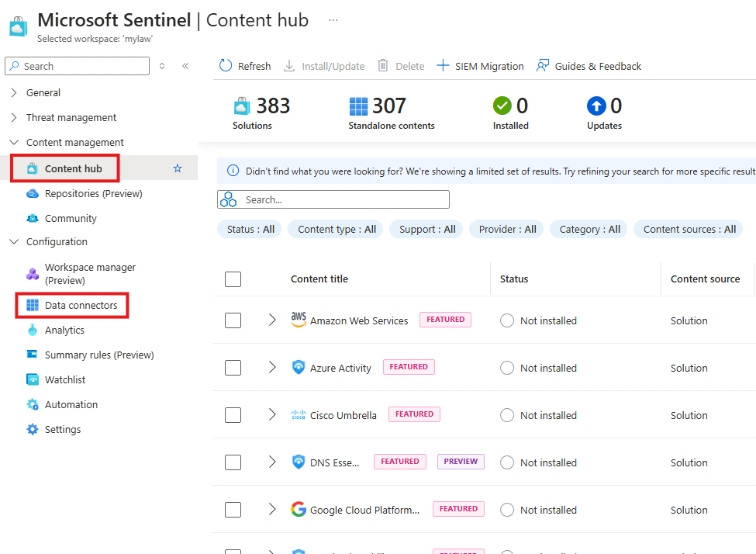Click the 0 Installed counter
Viewport: 756px width, 554px height.
[x=510, y=113]
